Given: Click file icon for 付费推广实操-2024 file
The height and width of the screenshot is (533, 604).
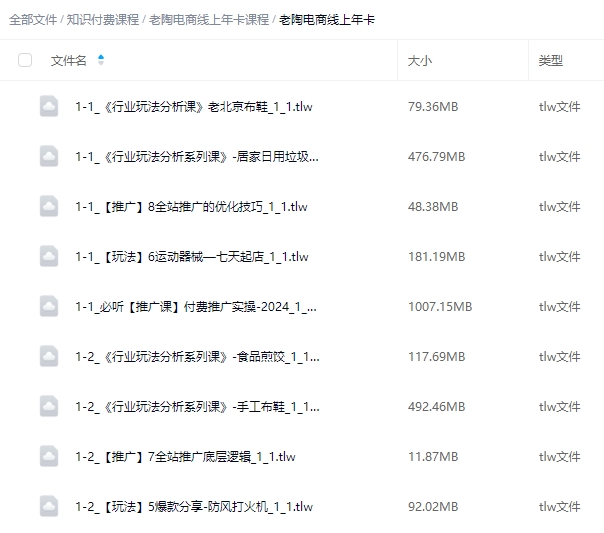Looking at the screenshot, I should [x=49, y=307].
